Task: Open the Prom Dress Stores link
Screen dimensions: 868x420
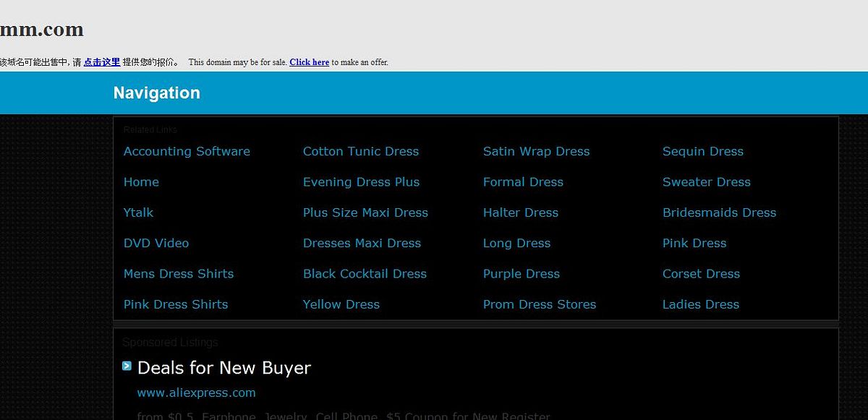Action: pos(540,304)
